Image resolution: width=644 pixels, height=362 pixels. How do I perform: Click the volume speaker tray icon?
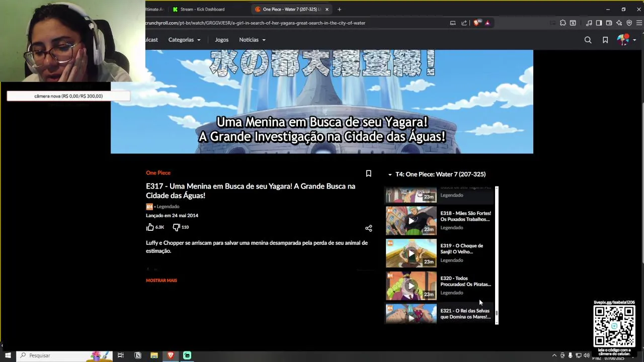point(587,355)
